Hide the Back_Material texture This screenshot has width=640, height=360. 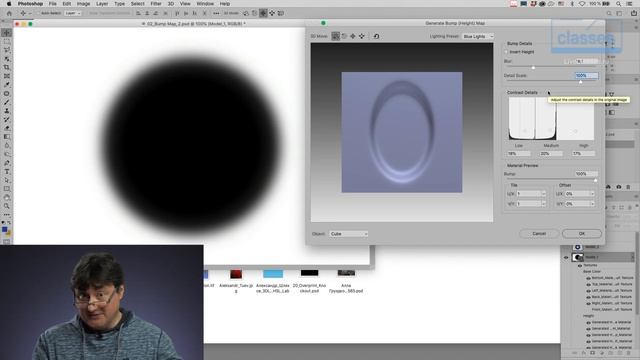point(588,297)
